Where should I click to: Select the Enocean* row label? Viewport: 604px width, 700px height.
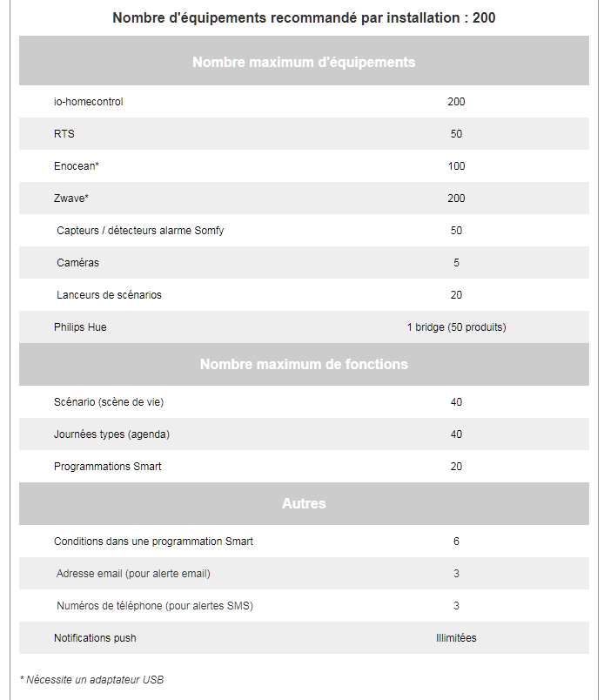coord(77,166)
